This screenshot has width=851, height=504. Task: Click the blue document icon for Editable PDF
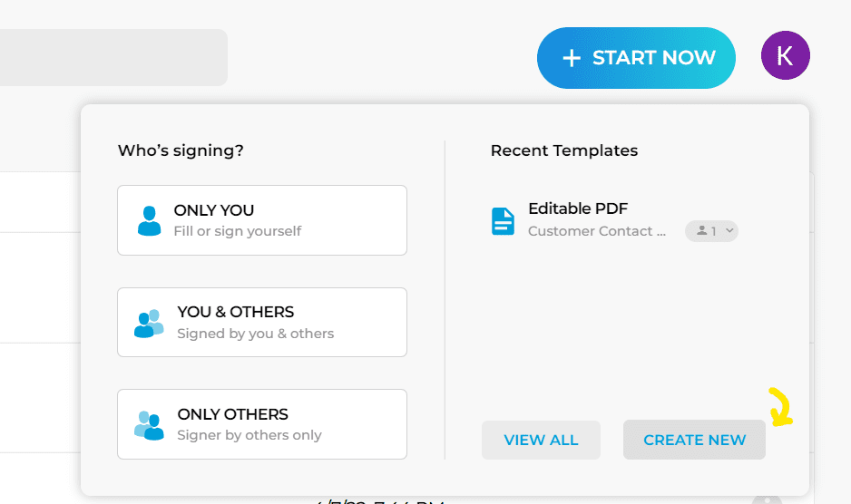(x=504, y=221)
